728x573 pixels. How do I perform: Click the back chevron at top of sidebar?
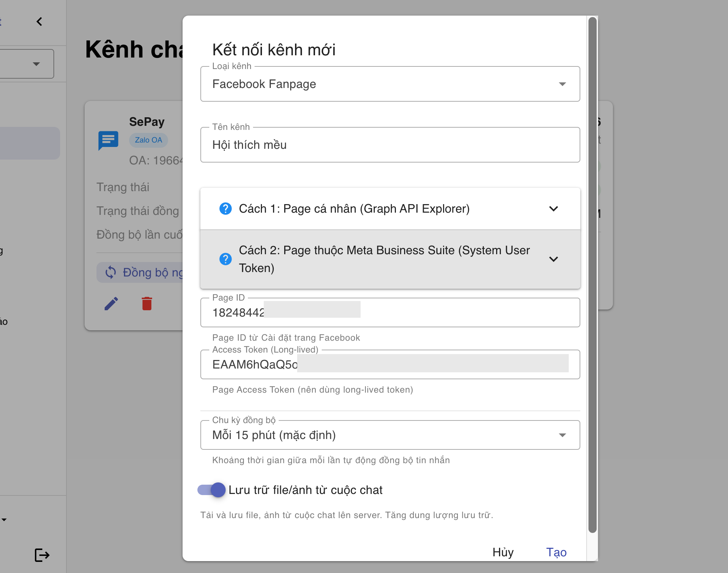coord(39,22)
